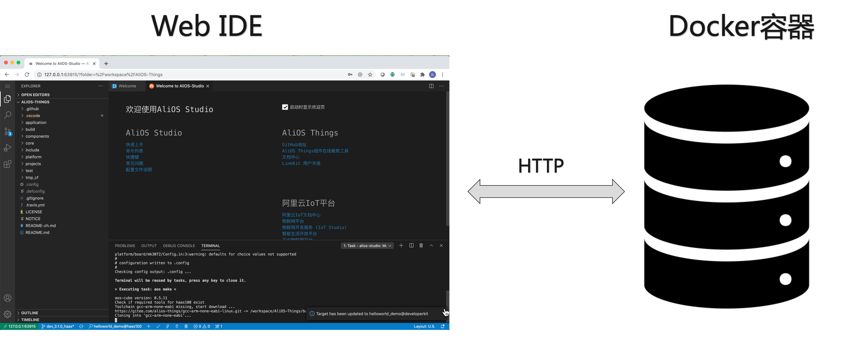Click the clean trash icon in status bar
Viewport: 868px width, 338px height.
186,327
